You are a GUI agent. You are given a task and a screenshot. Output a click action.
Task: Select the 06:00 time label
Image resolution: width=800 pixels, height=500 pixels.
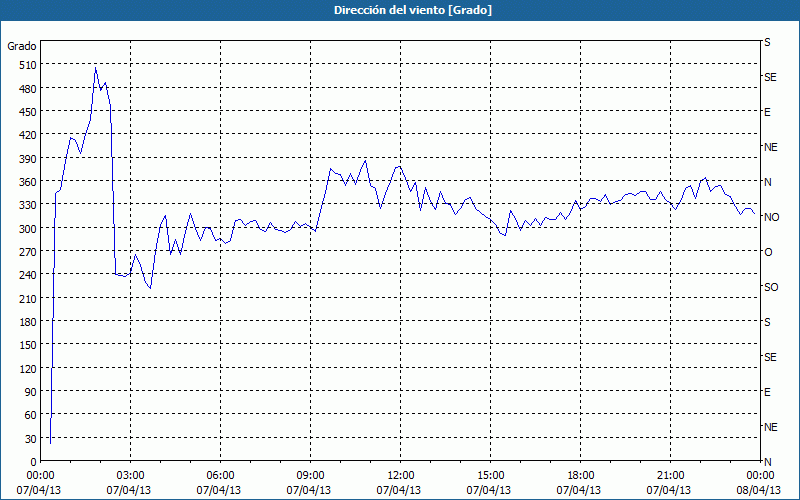[x=220, y=476]
